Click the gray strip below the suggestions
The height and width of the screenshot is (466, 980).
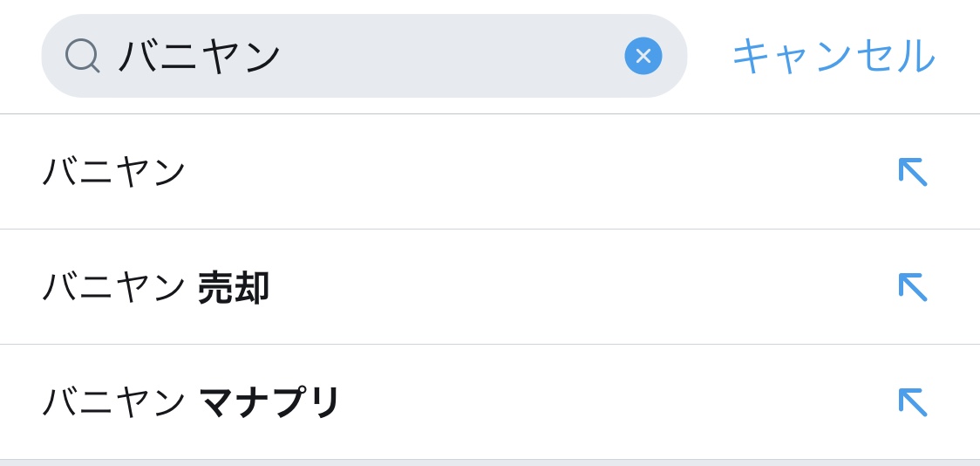click(490, 463)
